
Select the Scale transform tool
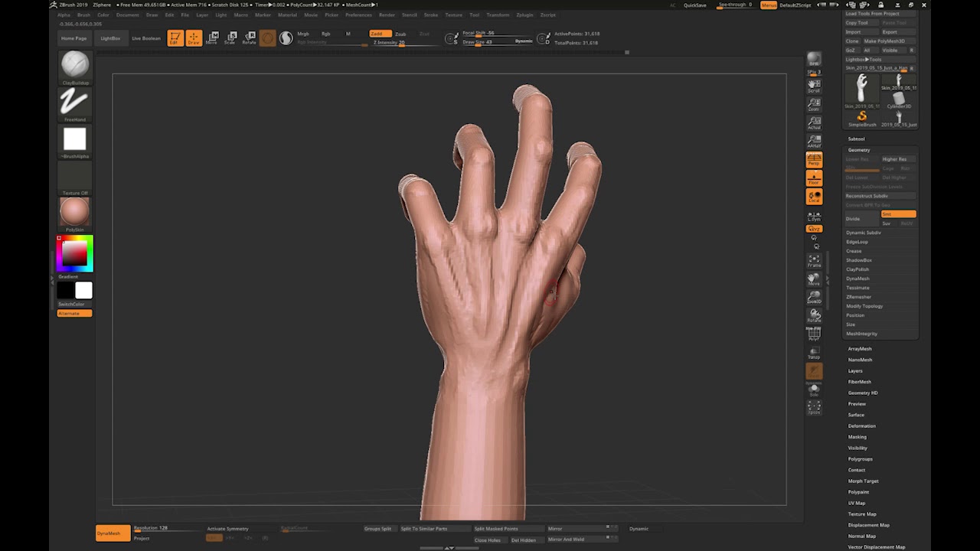pyautogui.click(x=230, y=38)
